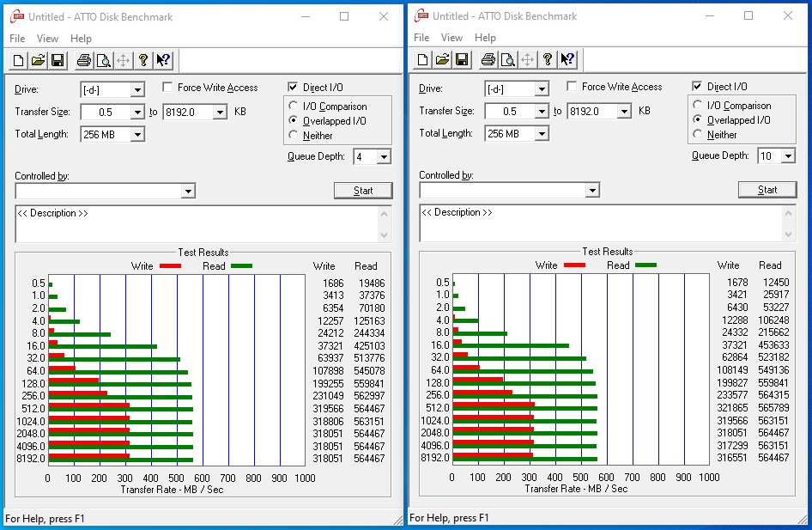
Task: Open Total Length 256 MB dropdown in right window
Action: (x=542, y=133)
